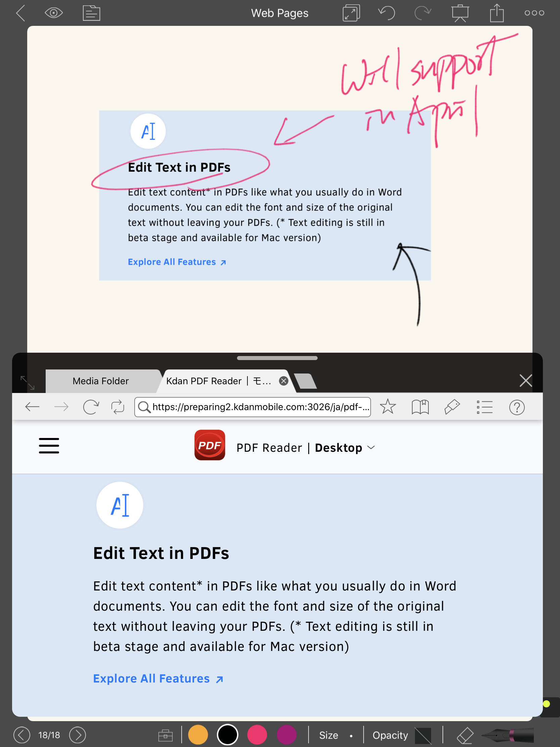
Task: Reload the web page
Action: click(x=91, y=407)
